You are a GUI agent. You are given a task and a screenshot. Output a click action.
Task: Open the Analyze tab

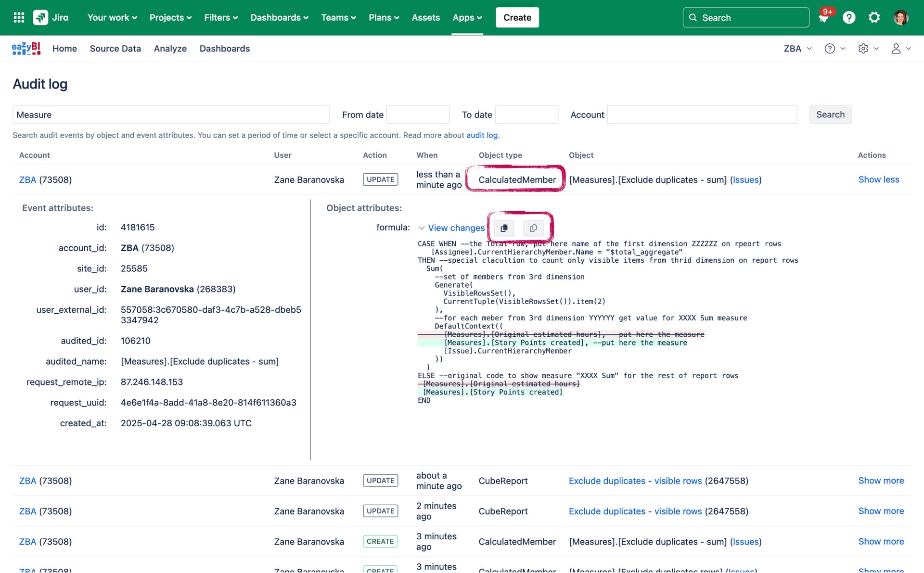coord(170,49)
